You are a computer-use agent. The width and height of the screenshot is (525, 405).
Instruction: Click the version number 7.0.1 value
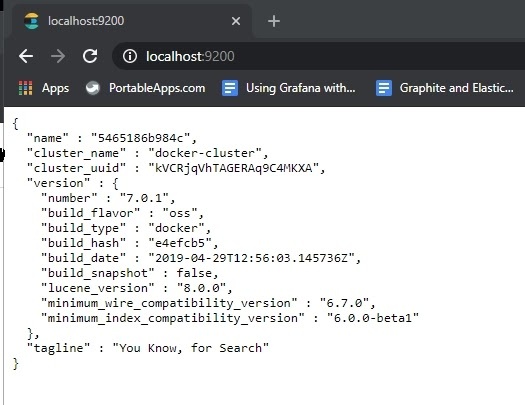[x=144, y=198]
